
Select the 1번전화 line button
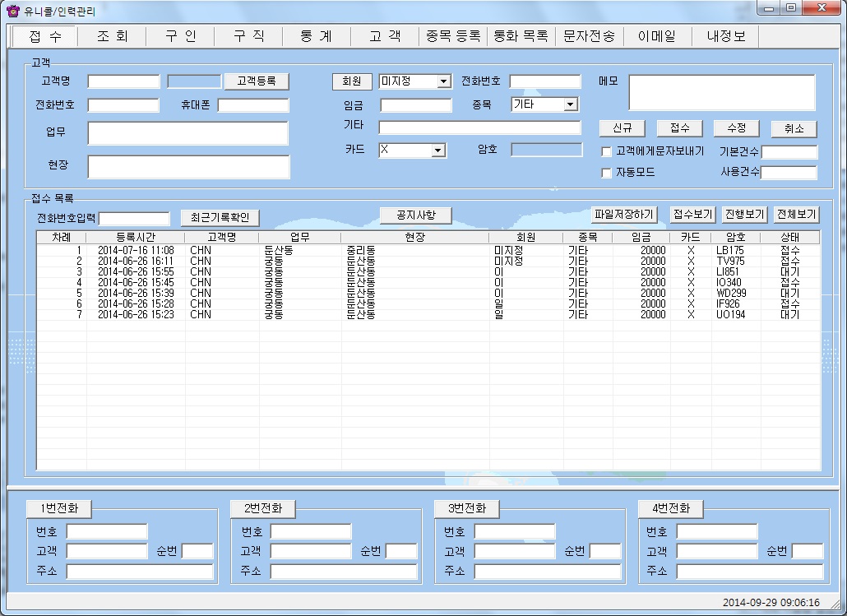58,508
